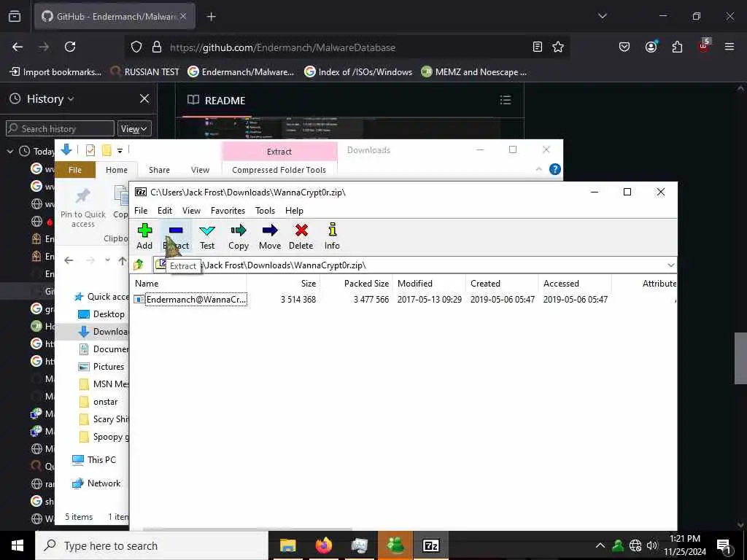
Task: Expand the 7-Zip address bar dropdown
Action: (671, 265)
